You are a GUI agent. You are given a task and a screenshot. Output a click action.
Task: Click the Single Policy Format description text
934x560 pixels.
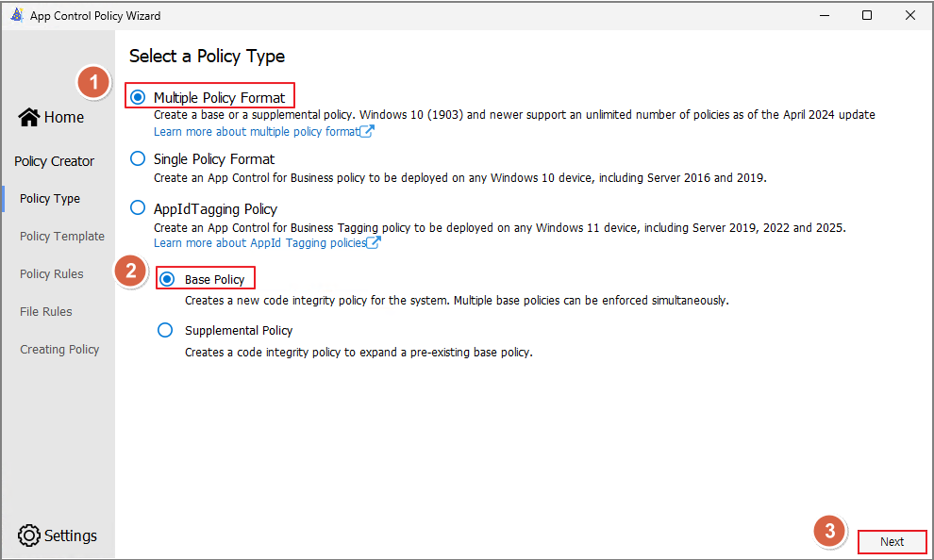459,178
